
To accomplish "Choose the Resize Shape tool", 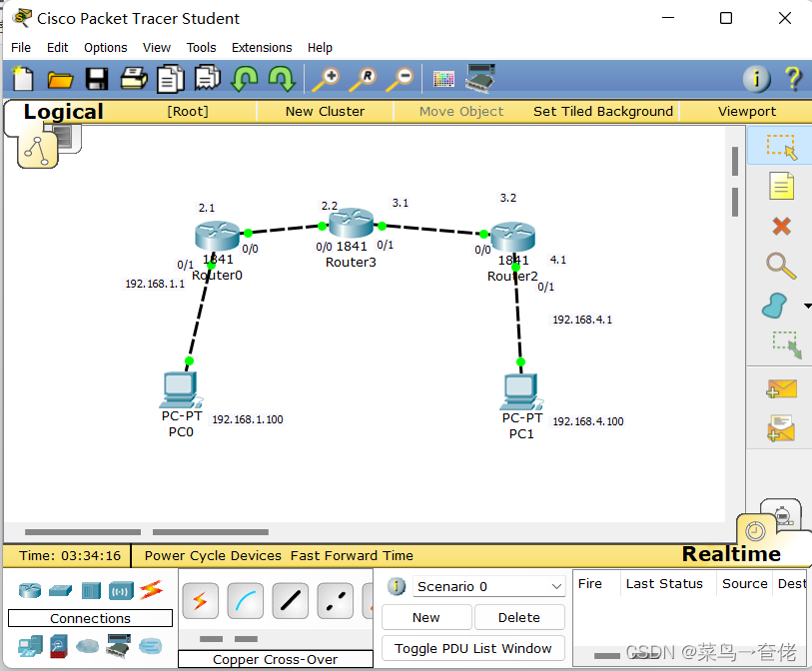I will (x=787, y=345).
